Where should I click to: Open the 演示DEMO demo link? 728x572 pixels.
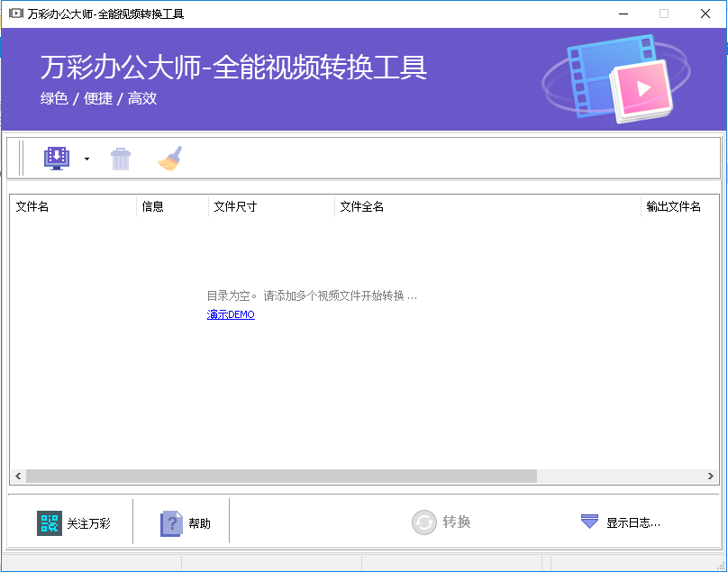(x=230, y=314)
